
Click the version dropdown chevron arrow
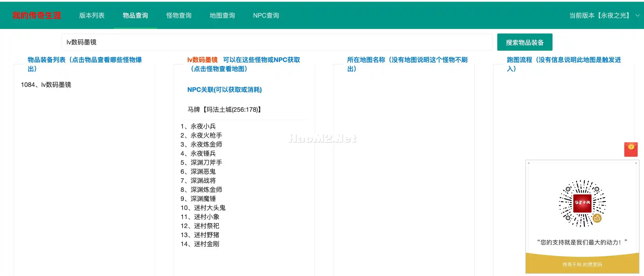[x=637, y=15]
